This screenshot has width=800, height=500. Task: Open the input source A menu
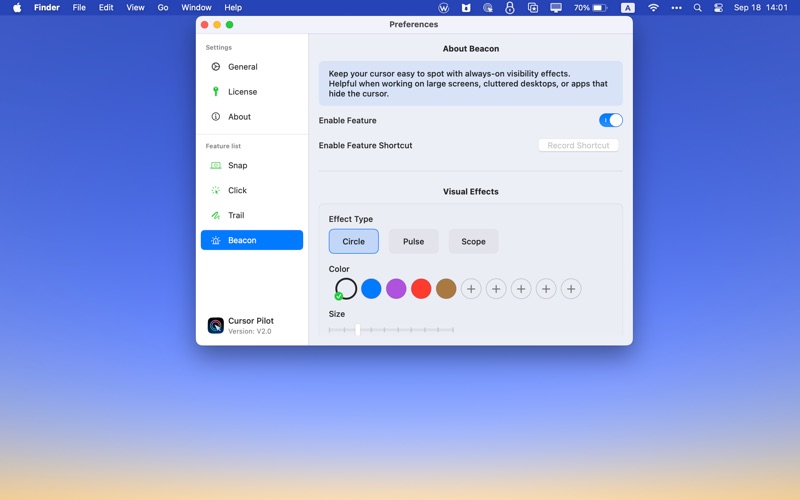(628, 8)
